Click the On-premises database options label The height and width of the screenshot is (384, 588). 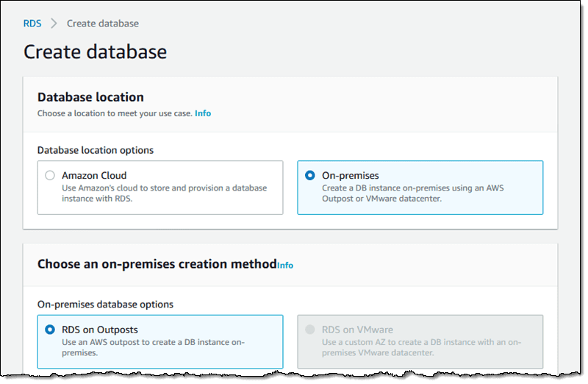[x=105, y=305]
